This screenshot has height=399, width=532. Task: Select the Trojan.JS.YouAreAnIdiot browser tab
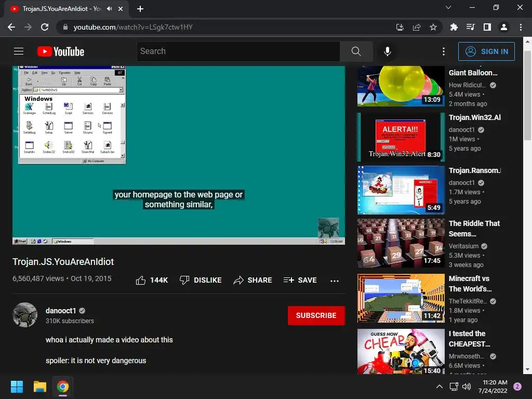coord(66,9)
